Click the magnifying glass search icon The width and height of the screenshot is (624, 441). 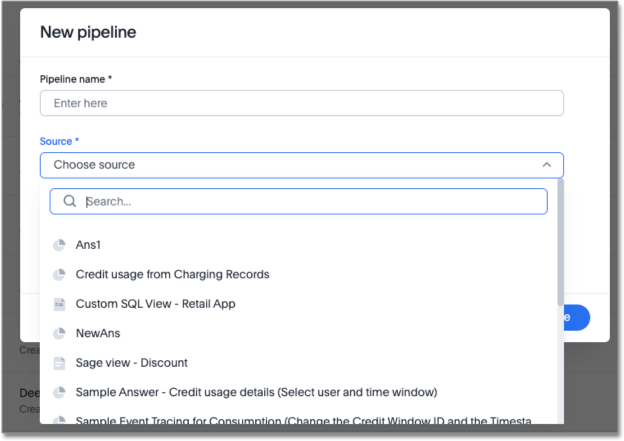[x=70, y=201]
